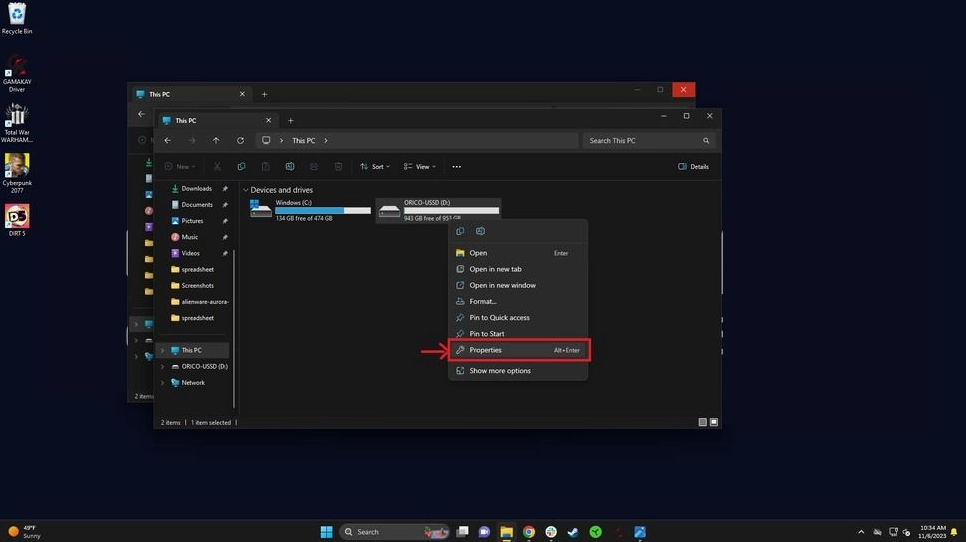Open the View dropdown in toolbar
Screen dimensions: 966x542
coord(419,167)
